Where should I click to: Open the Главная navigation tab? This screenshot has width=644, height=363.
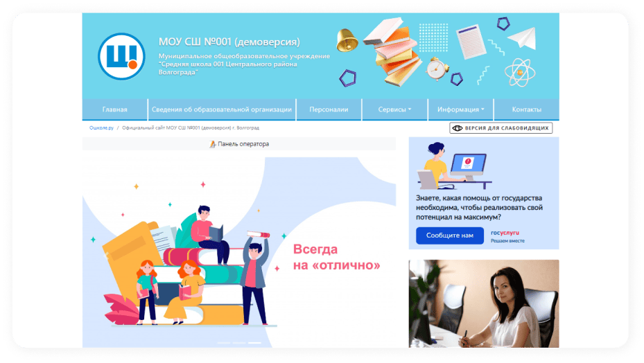click(115, 109)
